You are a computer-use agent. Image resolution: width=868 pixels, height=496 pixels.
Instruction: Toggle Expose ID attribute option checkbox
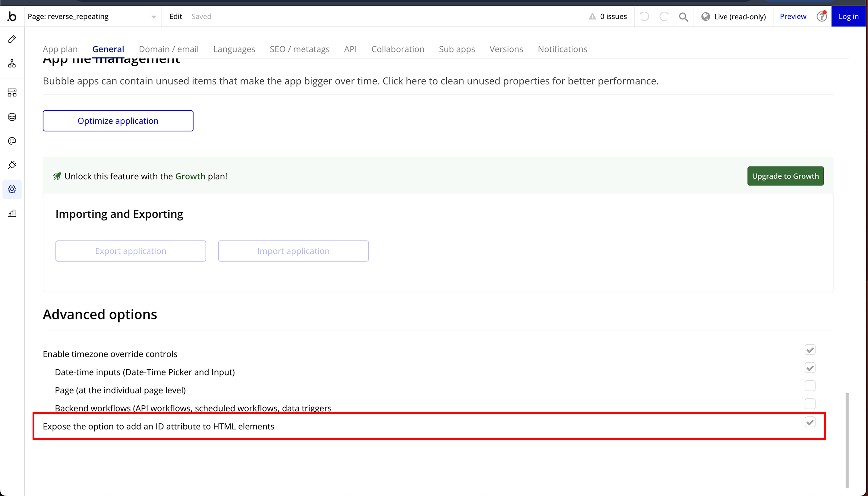point(810,422)
